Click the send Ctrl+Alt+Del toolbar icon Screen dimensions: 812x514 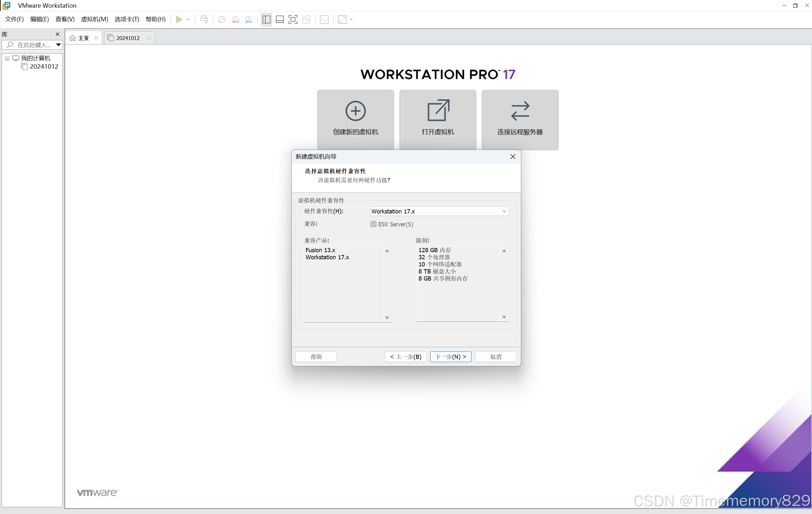point(204,20)
